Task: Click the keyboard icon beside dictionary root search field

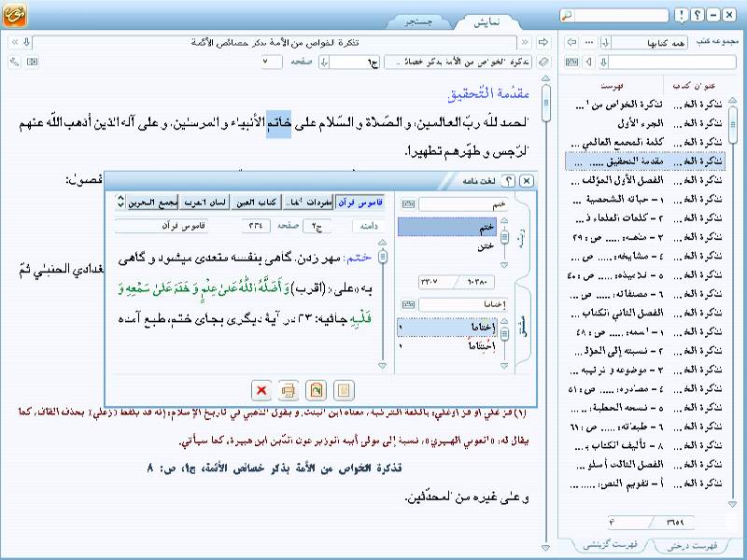Action: click(408, 204)
